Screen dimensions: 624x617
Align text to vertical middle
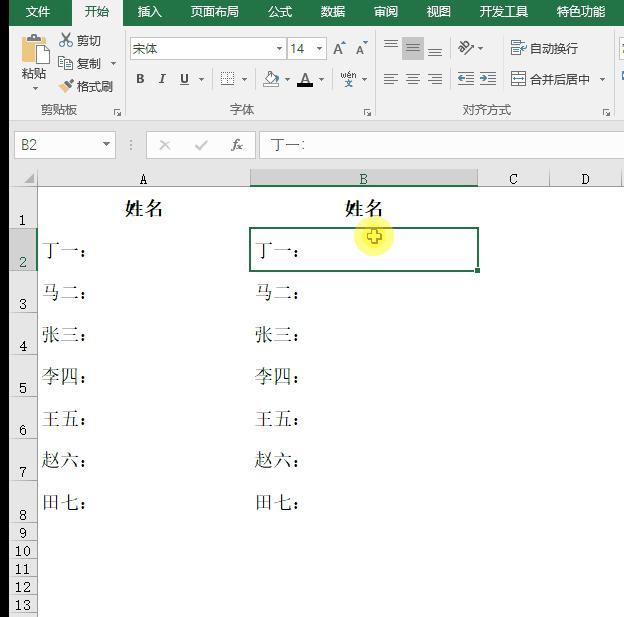[x=413, y=49]
